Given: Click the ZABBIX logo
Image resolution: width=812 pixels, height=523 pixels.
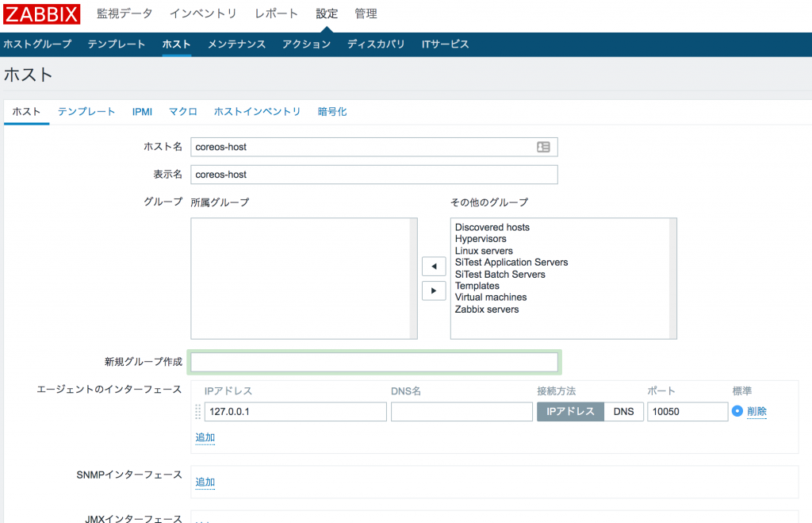Looking at the screenshot, I should 42,14.
